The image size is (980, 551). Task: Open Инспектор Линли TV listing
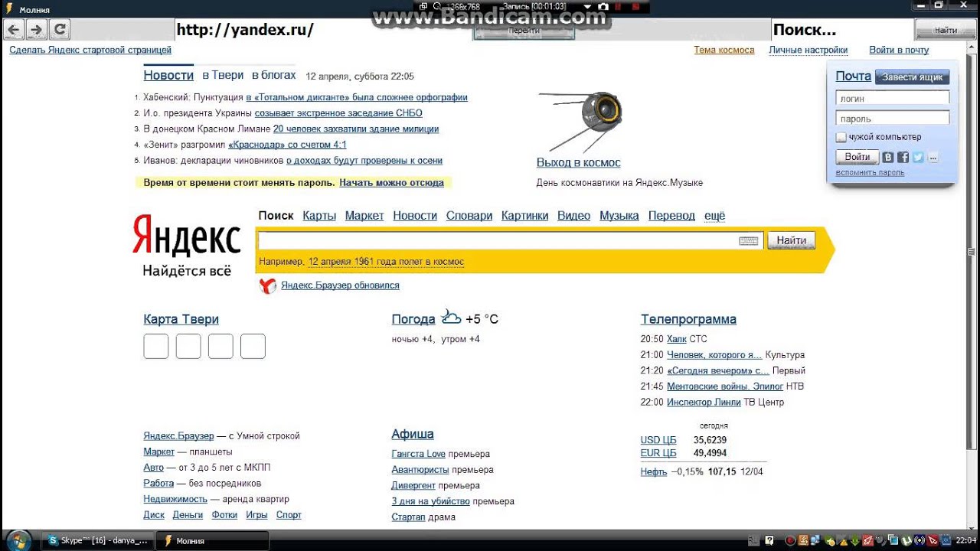(x=704, y=403)
